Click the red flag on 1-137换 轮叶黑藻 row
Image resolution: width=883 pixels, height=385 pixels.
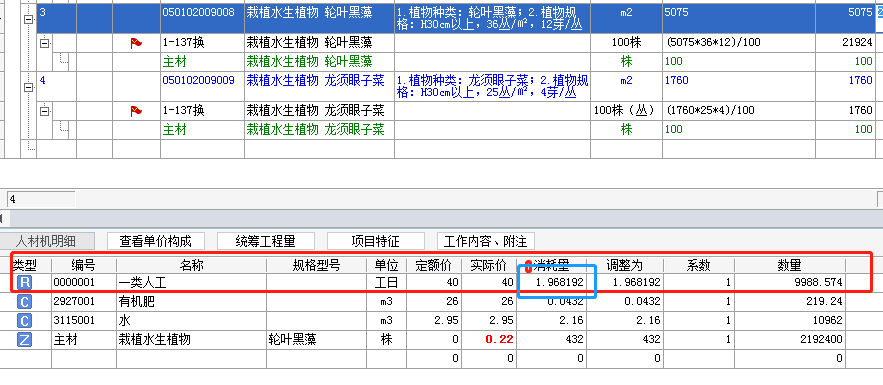point(136,43)
